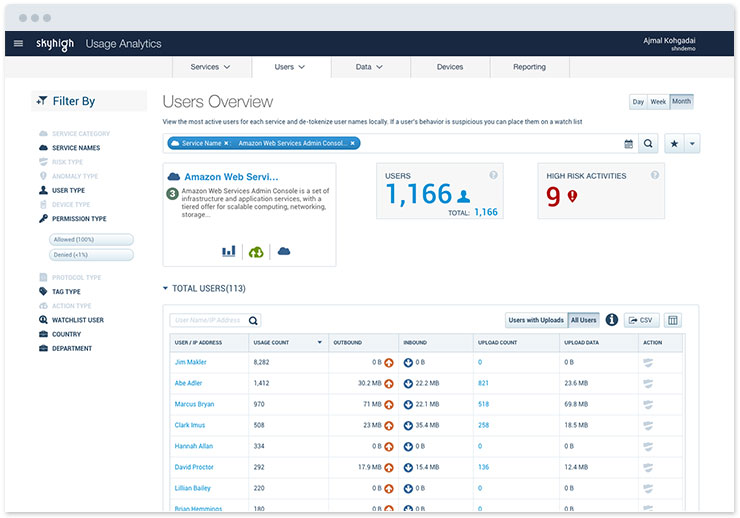Collapse the TOTAL USERS(113) section

pyautogui.click(x=204, y=288)
